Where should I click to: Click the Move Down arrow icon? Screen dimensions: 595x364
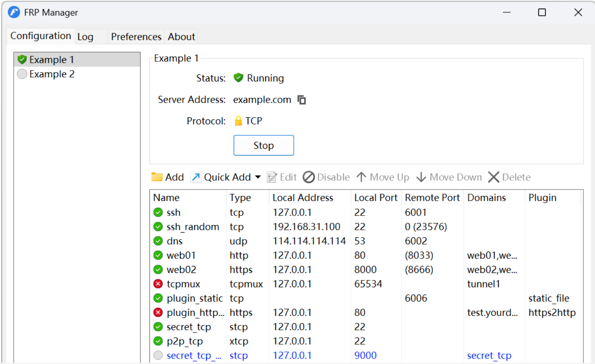click(x=421, y=177)
